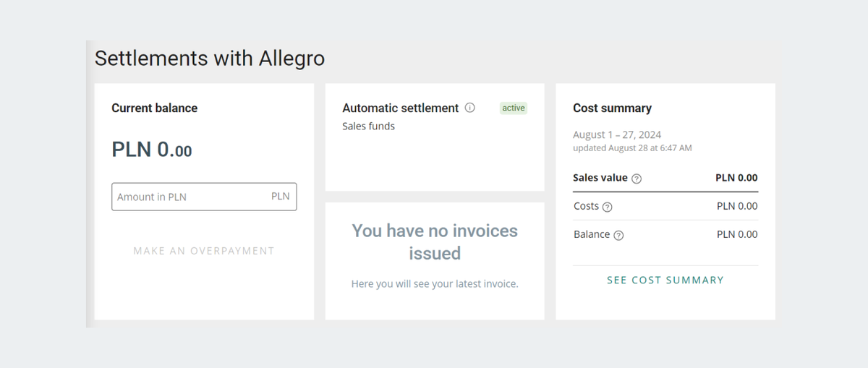This screenshot has width=868, height=368.
Task: Click the PLN 0.00 current balance amount
Action: point(152,150)
